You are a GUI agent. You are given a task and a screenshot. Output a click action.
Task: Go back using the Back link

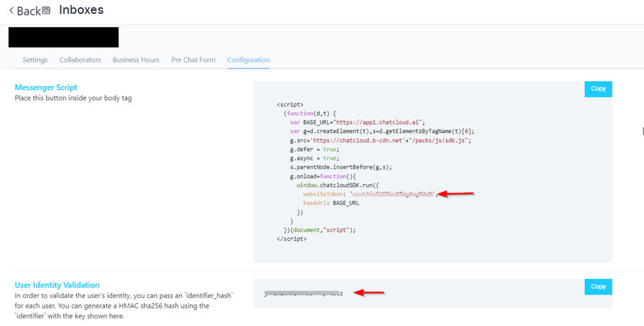click(x=29, y=11)
